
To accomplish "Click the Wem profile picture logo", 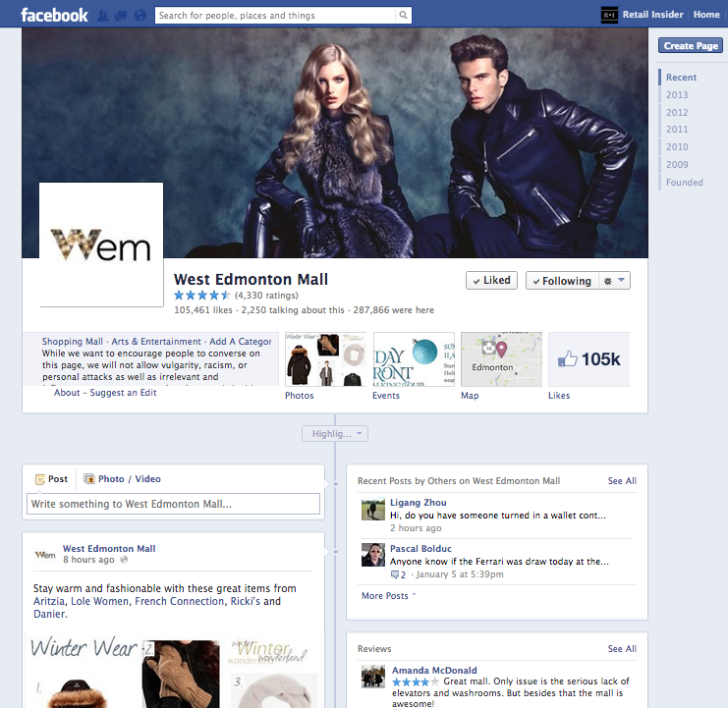I will click(101, 245).
